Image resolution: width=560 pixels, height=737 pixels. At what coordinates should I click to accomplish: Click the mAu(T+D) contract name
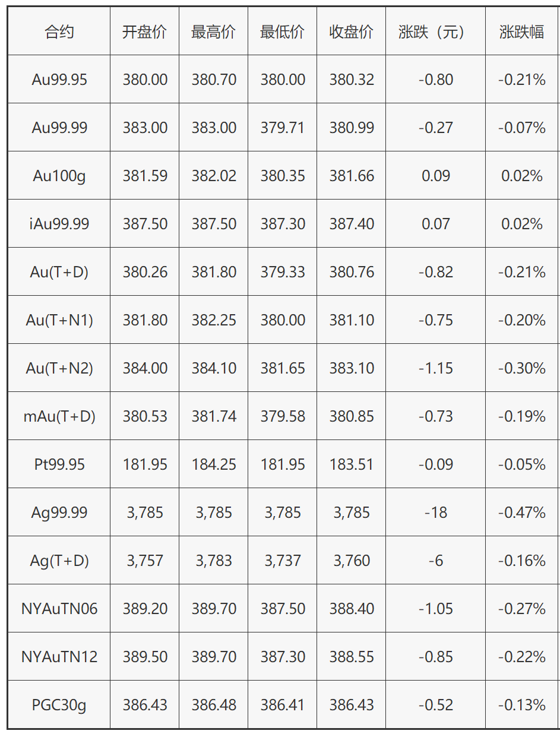(x=59, y=416)
